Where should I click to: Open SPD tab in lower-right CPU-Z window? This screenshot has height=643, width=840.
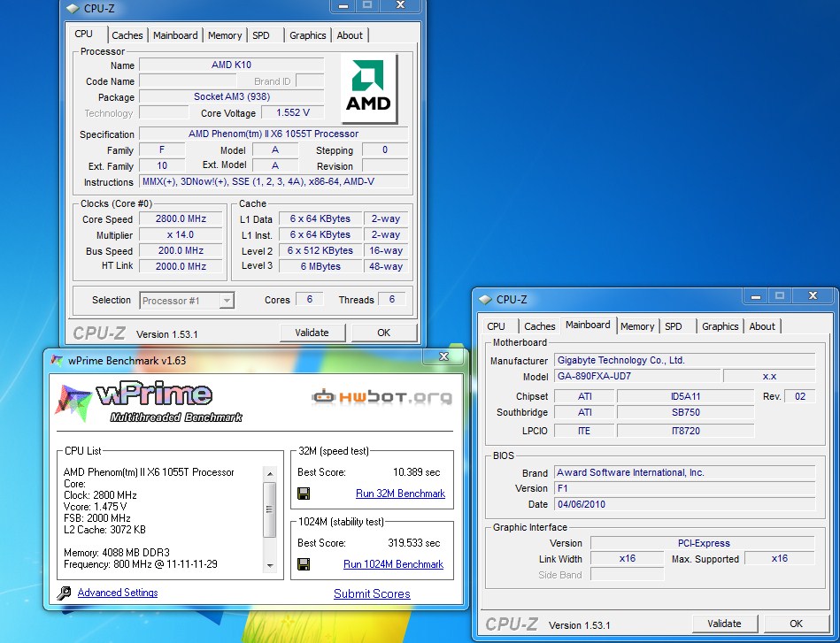pos(674,326)
